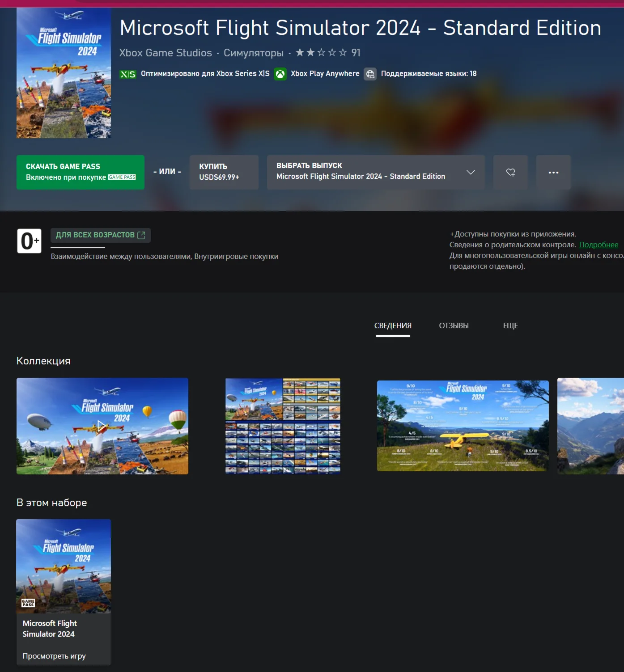Click Оптимизировано для Xbox Series X|S label
The image size is (624, 672).
pos(205,74)
